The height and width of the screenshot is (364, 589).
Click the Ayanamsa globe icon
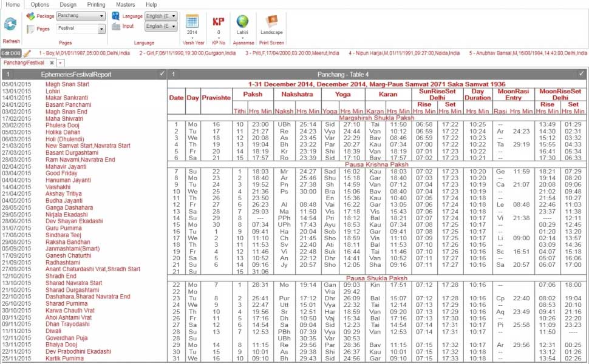pyautogui.click(x=242, y=21)
